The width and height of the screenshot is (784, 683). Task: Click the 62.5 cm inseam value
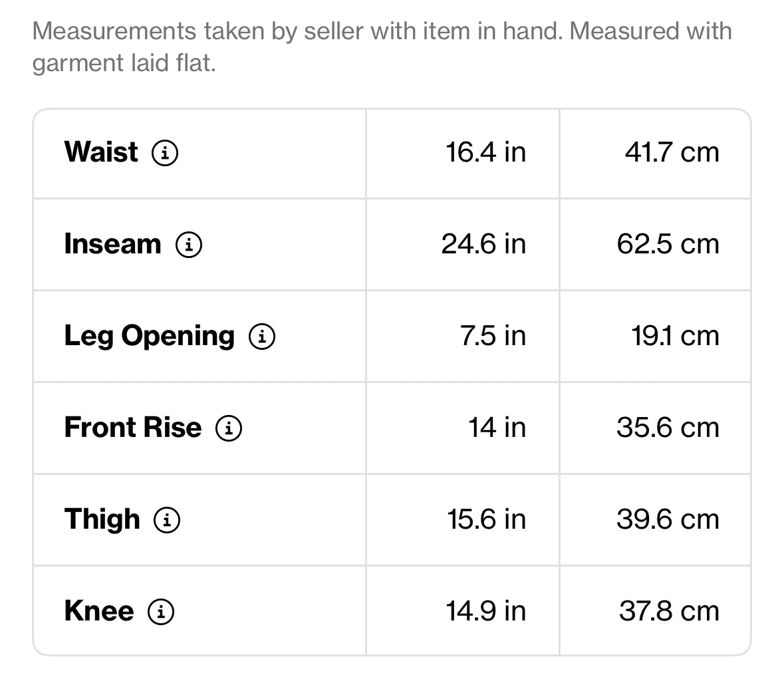(x=668, y=244)
